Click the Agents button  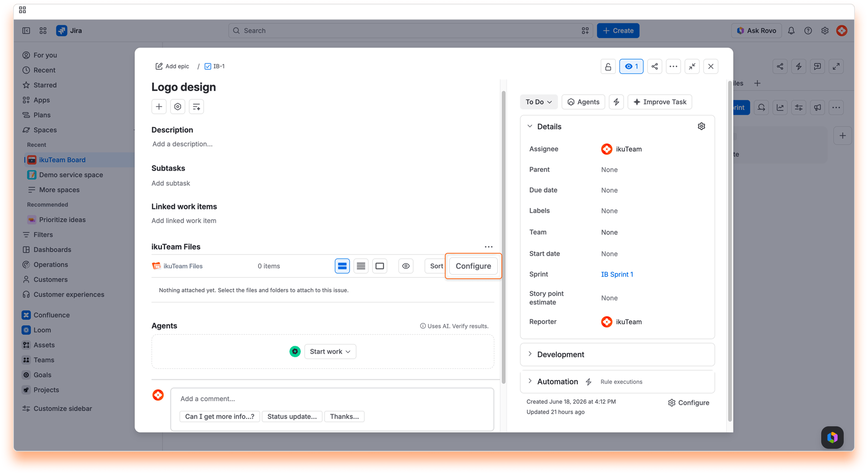583,102
